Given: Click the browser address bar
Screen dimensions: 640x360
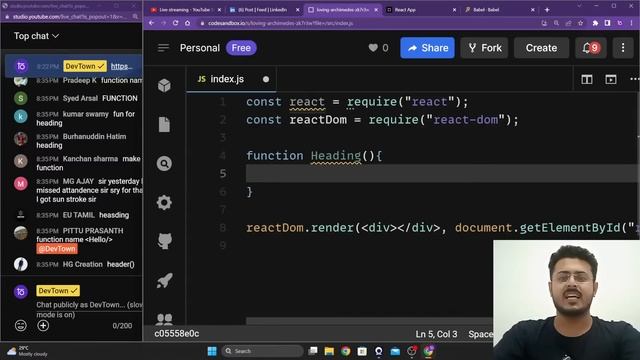Looking at the screenshot, I should [x=367, y=23].
